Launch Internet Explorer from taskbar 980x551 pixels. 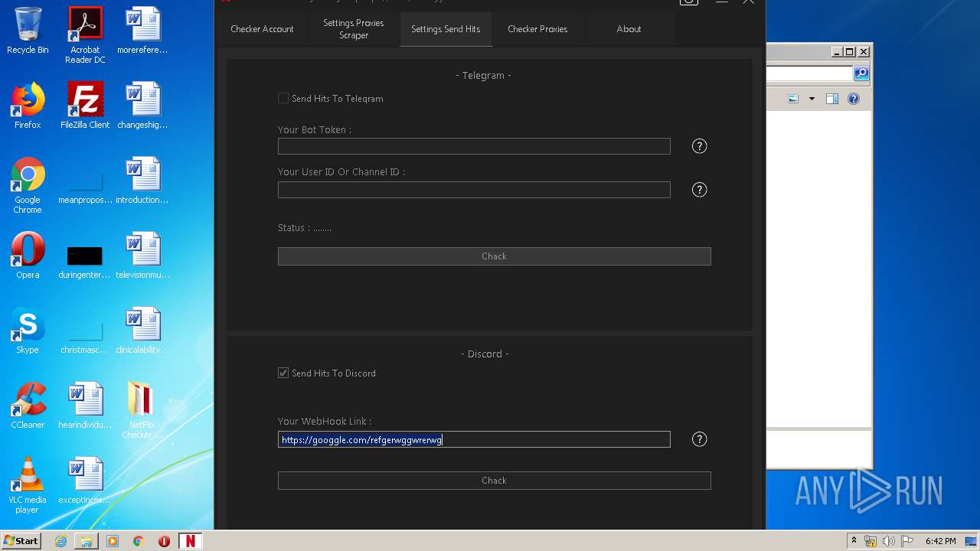pos(60,541)
